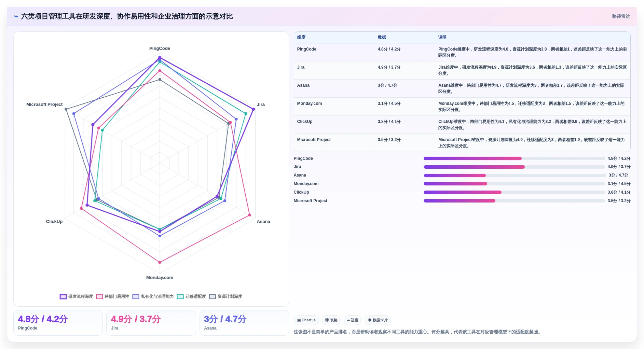This screenshot has height=349, width=644.
Task: Click the PingCode row in the table
Action: [x=462, y=52]
